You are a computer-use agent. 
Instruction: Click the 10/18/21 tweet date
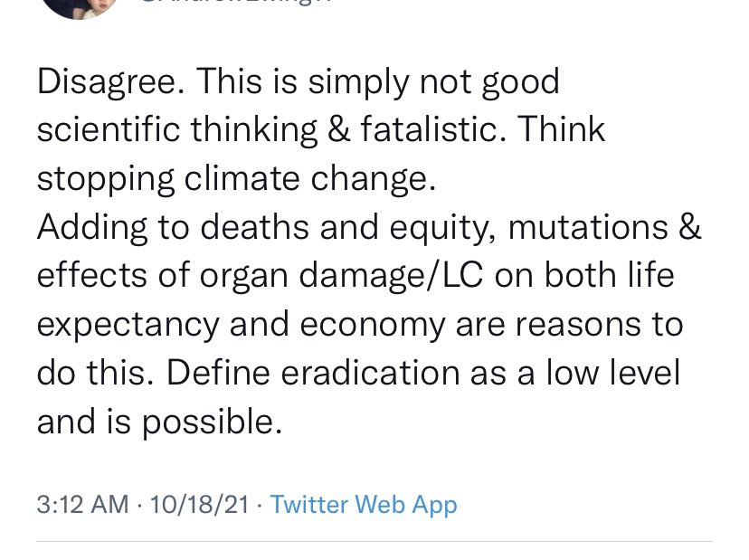click(x=199, y=505)
